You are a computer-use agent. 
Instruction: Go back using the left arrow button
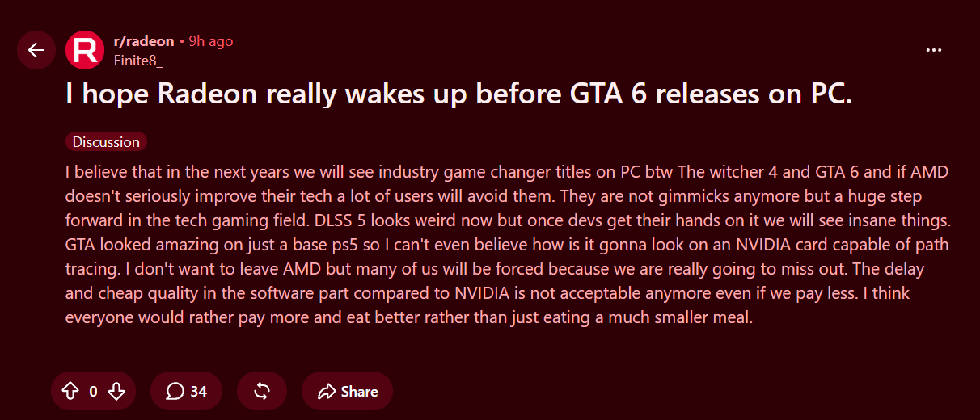(36, 50)
